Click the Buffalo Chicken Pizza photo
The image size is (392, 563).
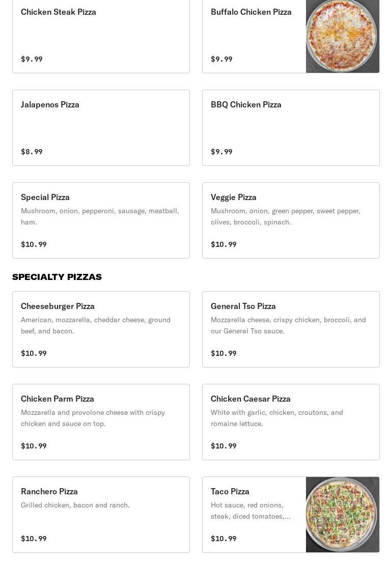tap(342, 36)
